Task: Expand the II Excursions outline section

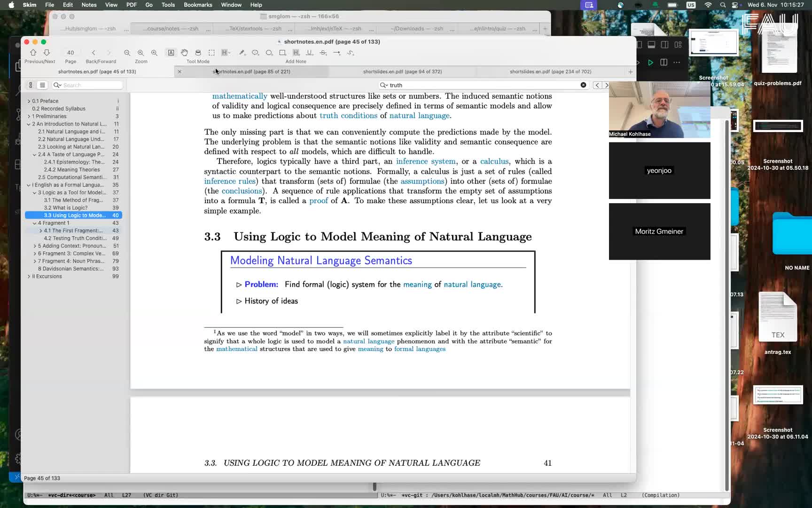Action: point(28,276)
